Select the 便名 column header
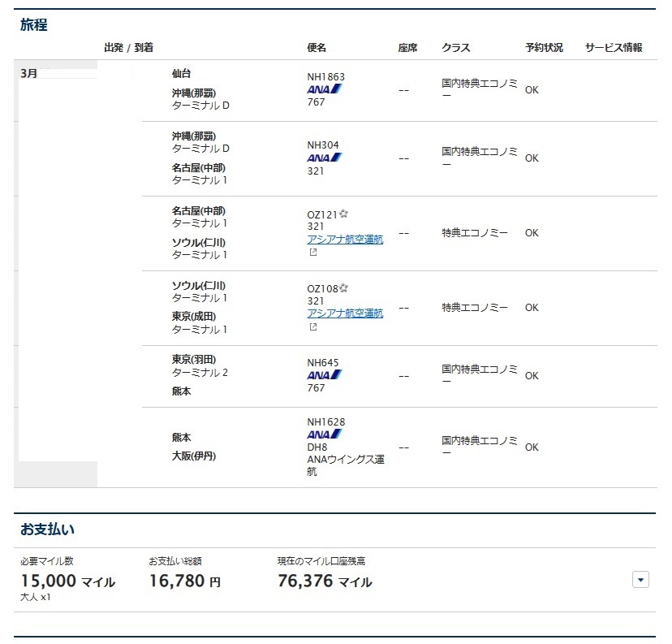The width and height of the screenshot is (672, 644). pos(317,48)
